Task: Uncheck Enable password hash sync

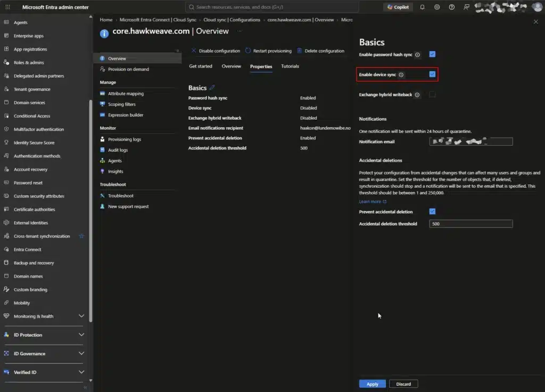Action: [x=432, y=54]
